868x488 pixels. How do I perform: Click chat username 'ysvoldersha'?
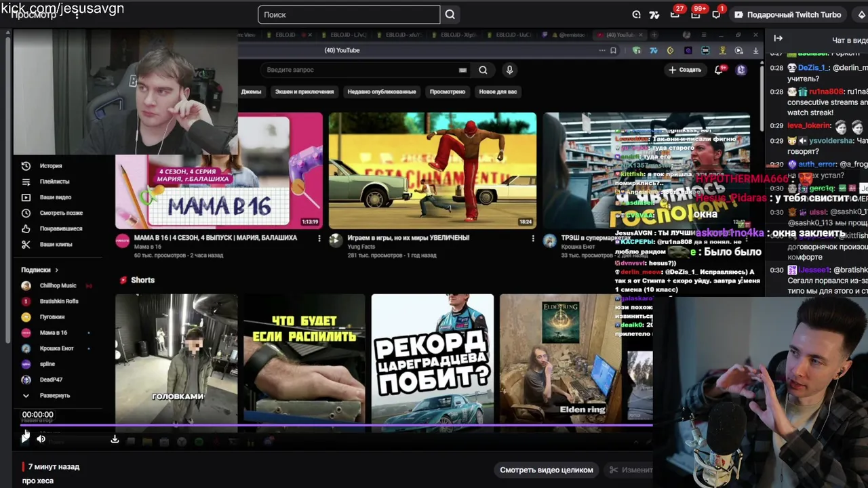coord(831,141)
